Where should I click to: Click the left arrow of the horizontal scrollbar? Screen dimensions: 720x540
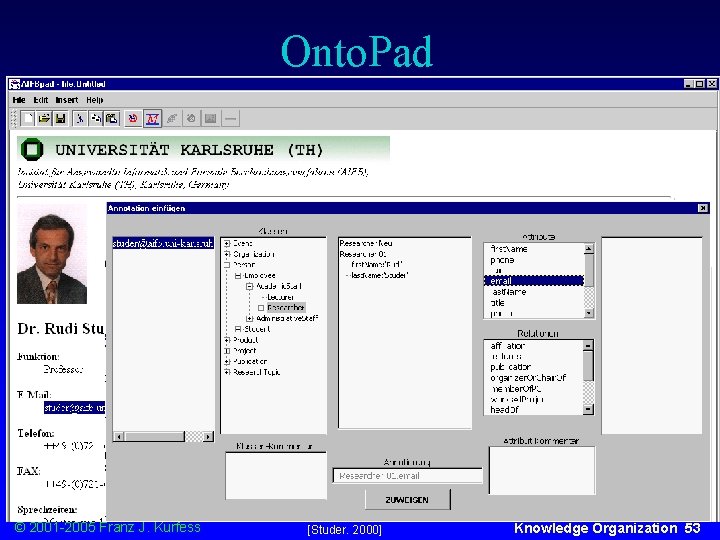119,437
